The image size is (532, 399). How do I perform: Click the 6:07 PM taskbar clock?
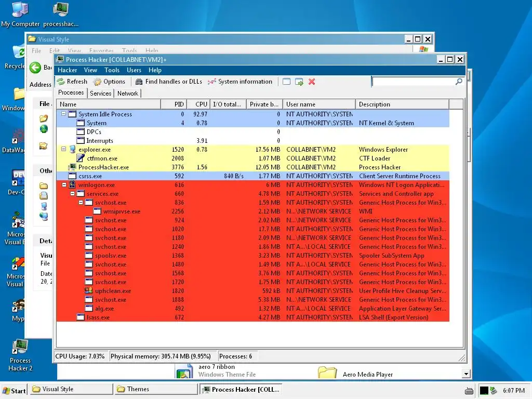click(513, 391)
